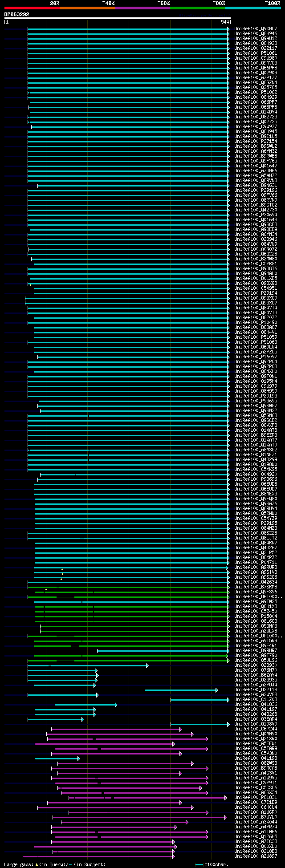
Task: Click the purple alignment bar for A5EFW1
Action: coord(104,743)
